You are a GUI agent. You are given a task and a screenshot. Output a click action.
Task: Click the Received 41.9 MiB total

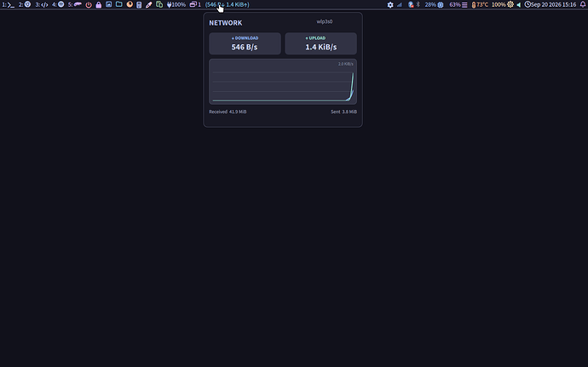point(228,112)
